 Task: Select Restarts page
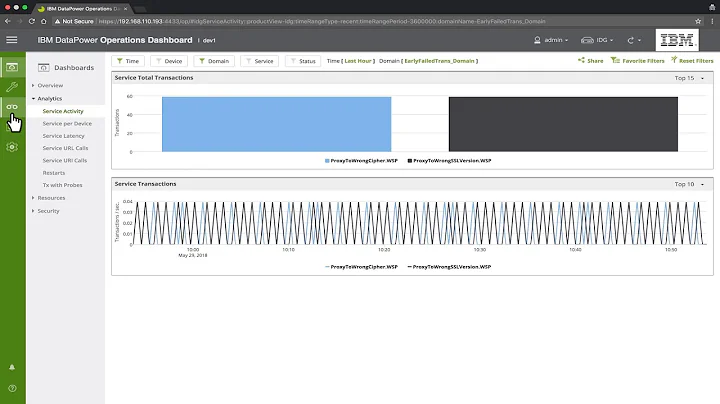(54, 173)
